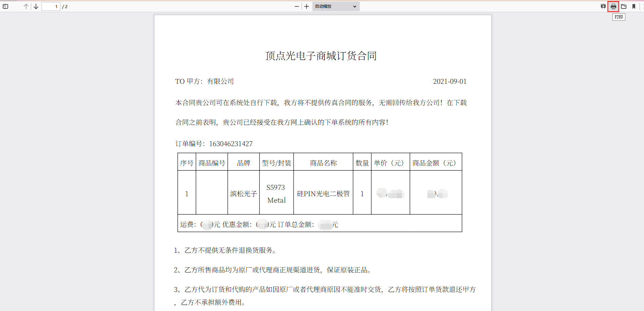Click the S5973 Metal model cell
644x311 pixels.
pos(276,194)
